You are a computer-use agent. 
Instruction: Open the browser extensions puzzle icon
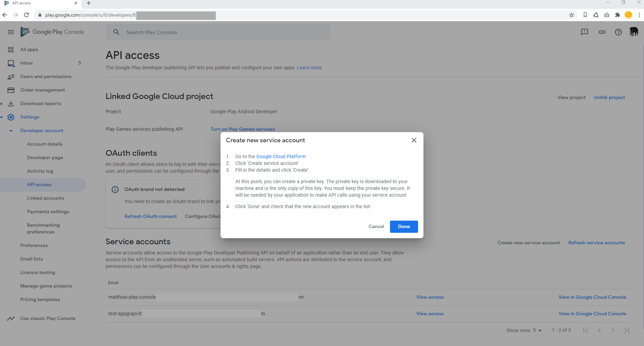pyautogui.click(x=617, y=15)
